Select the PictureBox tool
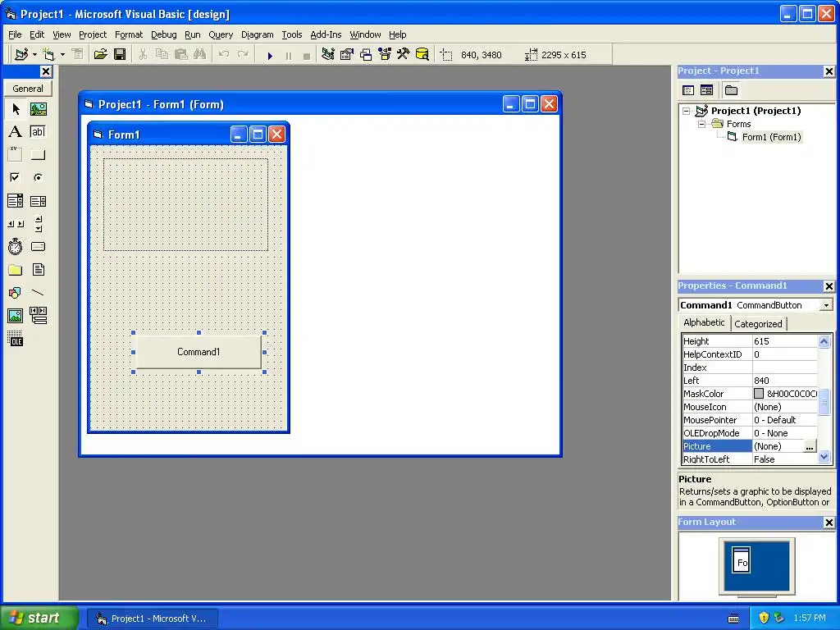 tap(38, 109)
